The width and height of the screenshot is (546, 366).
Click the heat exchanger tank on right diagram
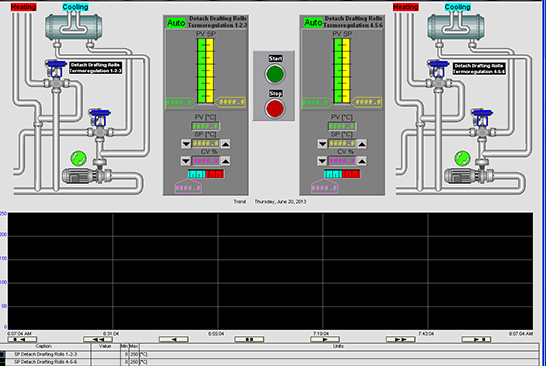[455, 26]
